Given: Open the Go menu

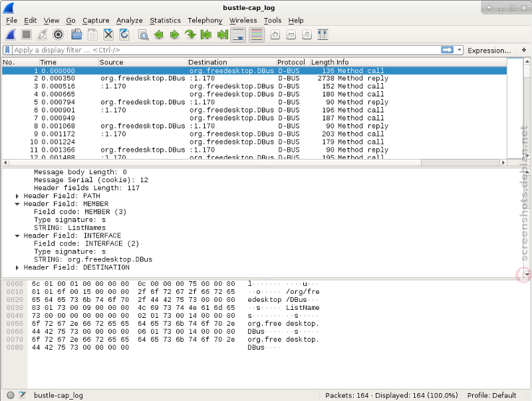Looking at the screenshot, I should click(70, 21).
